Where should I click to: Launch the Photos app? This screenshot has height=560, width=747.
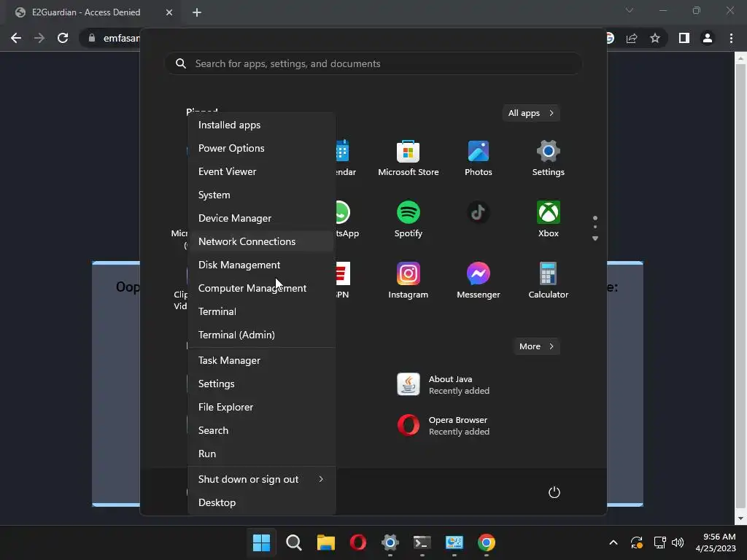(479, 158)
